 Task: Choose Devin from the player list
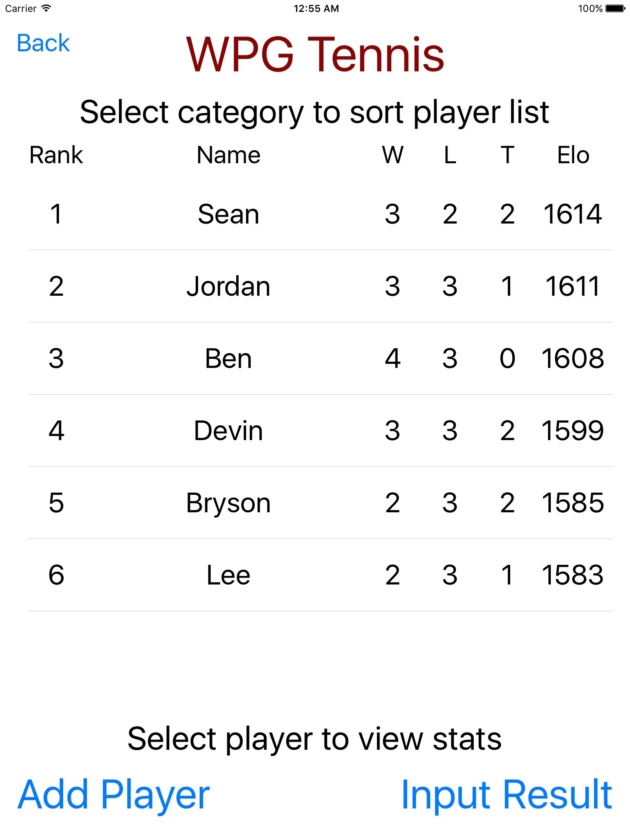228,431
